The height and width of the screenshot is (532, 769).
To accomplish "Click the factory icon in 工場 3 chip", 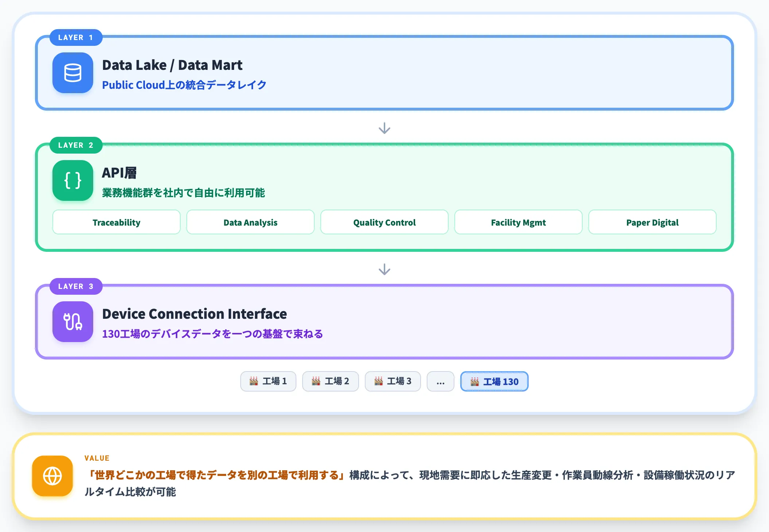I will tap(379, 381).
